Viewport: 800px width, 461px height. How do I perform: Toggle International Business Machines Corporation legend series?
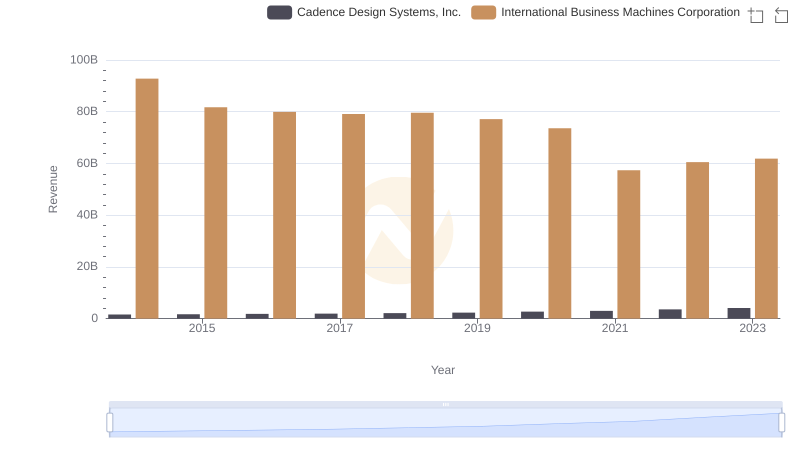605,12
